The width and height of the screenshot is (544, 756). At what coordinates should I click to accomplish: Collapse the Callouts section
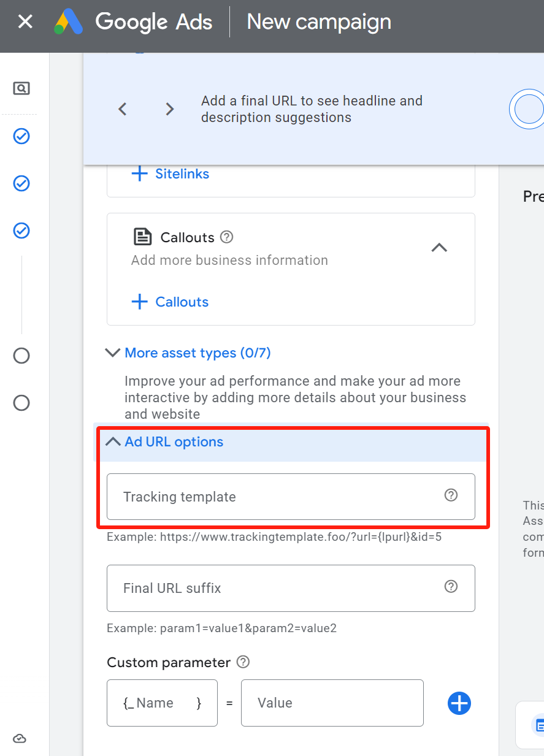[439, 248]
